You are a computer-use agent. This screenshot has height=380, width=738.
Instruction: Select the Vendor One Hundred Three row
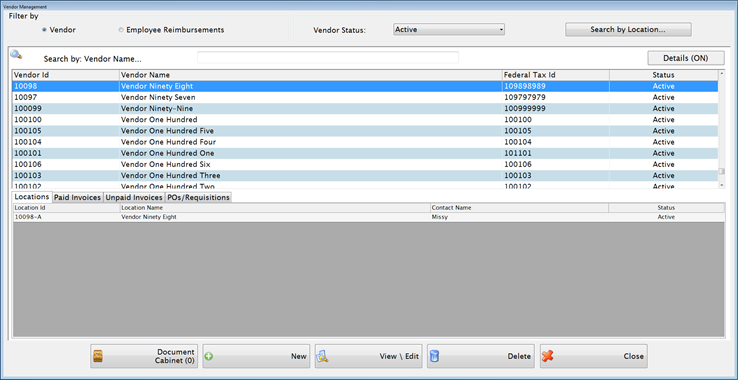[x=365, y=176]
